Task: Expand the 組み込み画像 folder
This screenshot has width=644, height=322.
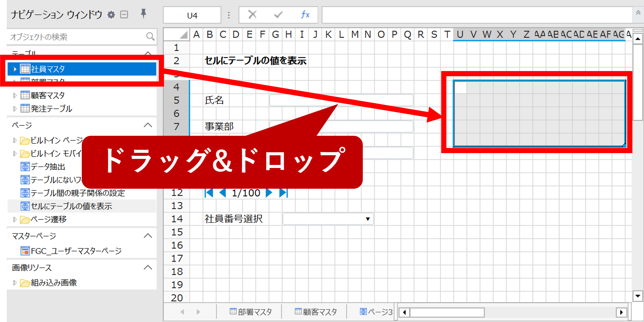Action: point(15,282)
